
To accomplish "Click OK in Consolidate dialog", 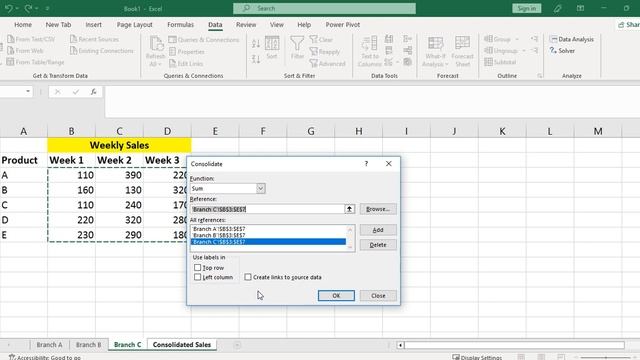I will (336, 296).
